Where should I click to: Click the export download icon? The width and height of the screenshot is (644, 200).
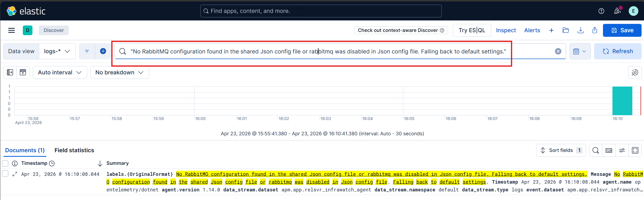click(x=580, y=30)
